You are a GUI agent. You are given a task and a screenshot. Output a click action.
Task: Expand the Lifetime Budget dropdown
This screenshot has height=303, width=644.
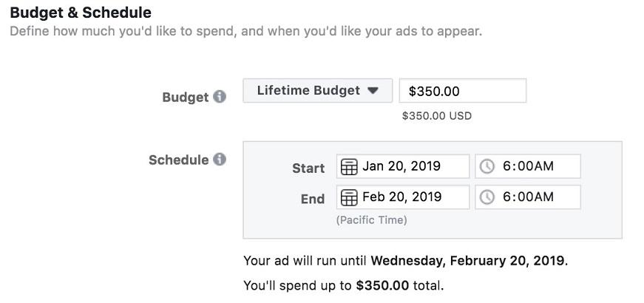point(318,91)
